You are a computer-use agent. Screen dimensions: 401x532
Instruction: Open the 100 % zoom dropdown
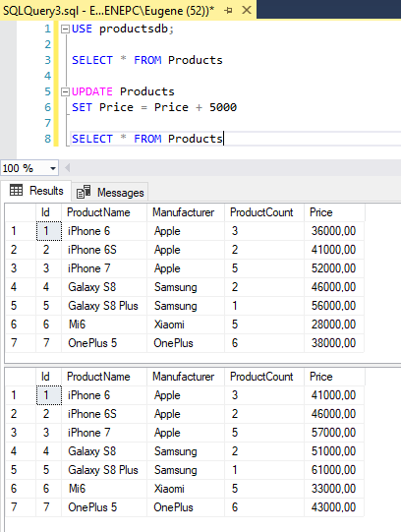tap(53, 168)
